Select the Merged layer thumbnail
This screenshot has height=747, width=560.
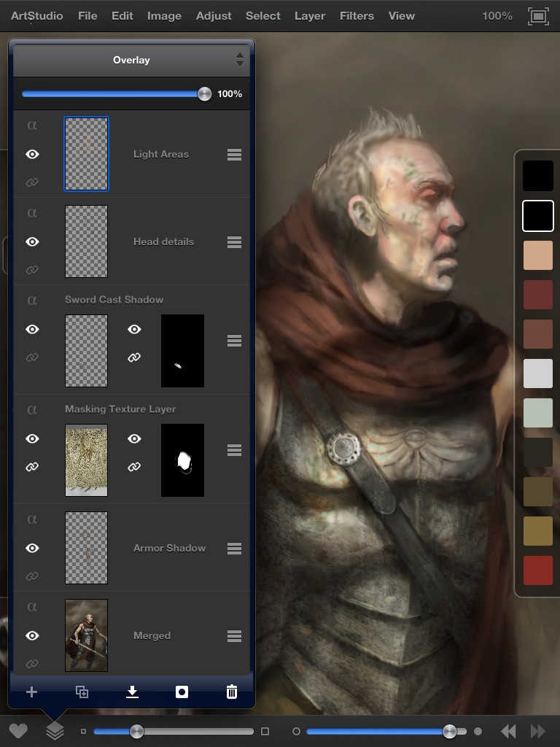(86, 635)
